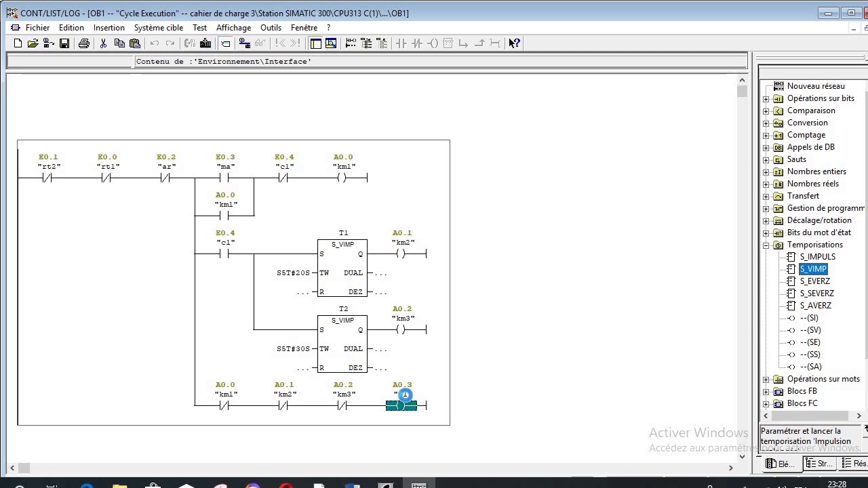Copy selection using the Copy icon
Viewport: 868px width, 488px height.
pyautogui.click(x=119, y=43)
